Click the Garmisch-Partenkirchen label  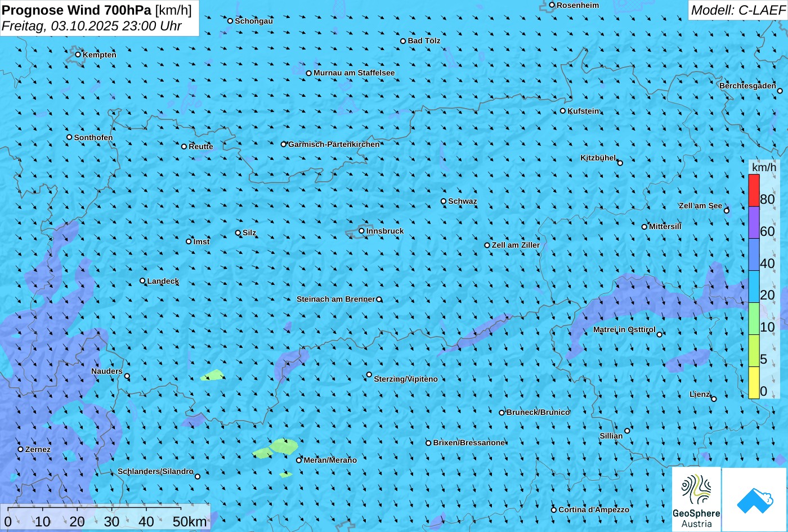[x=334, y=145]
